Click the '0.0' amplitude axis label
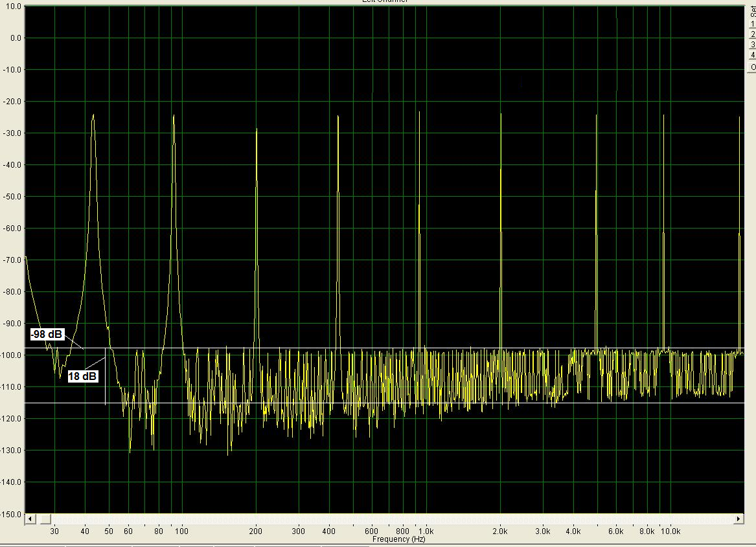This screenshot has height=547, width=756. pyautogui.click(x=16, y=38)
